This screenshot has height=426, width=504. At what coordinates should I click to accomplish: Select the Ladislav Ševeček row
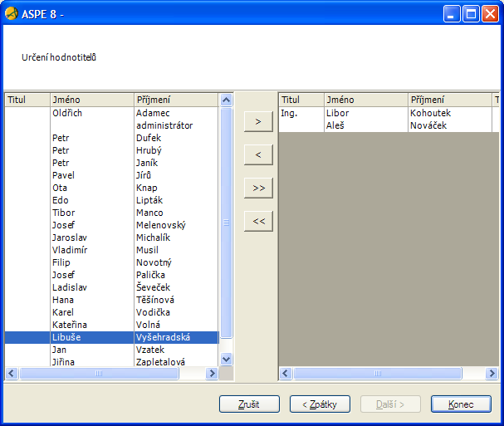click(111, 287)
